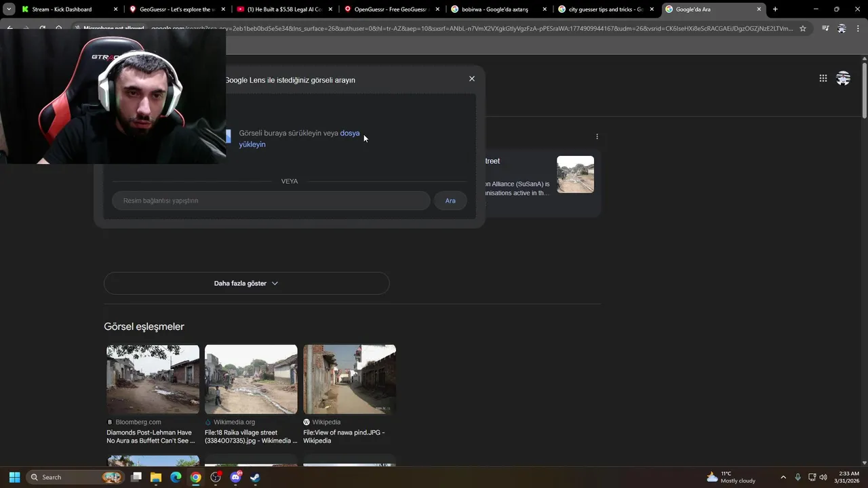
Task: Close the Kick Dashboard tab
Action: coord(115,9)
